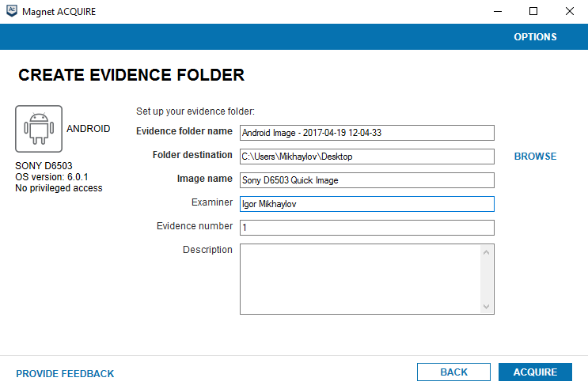Click the 'No privileged access' text
Viewport: 588px width, 389px height.
59,188
